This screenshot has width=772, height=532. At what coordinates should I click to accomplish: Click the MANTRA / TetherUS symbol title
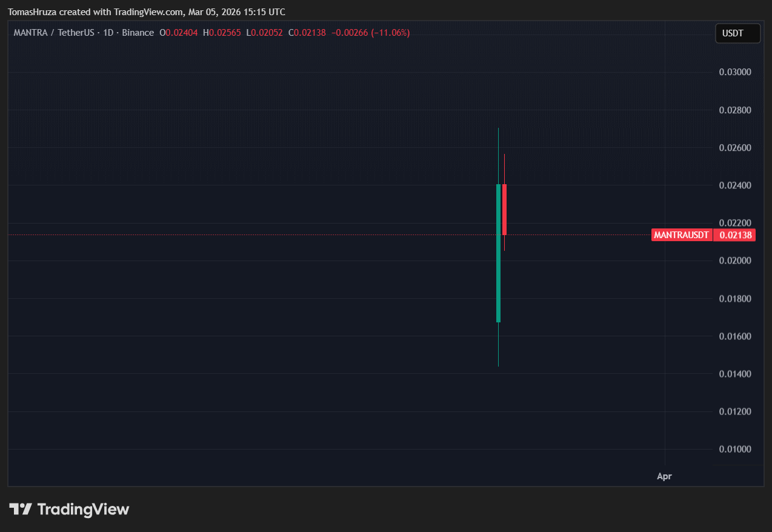point(54,33)
